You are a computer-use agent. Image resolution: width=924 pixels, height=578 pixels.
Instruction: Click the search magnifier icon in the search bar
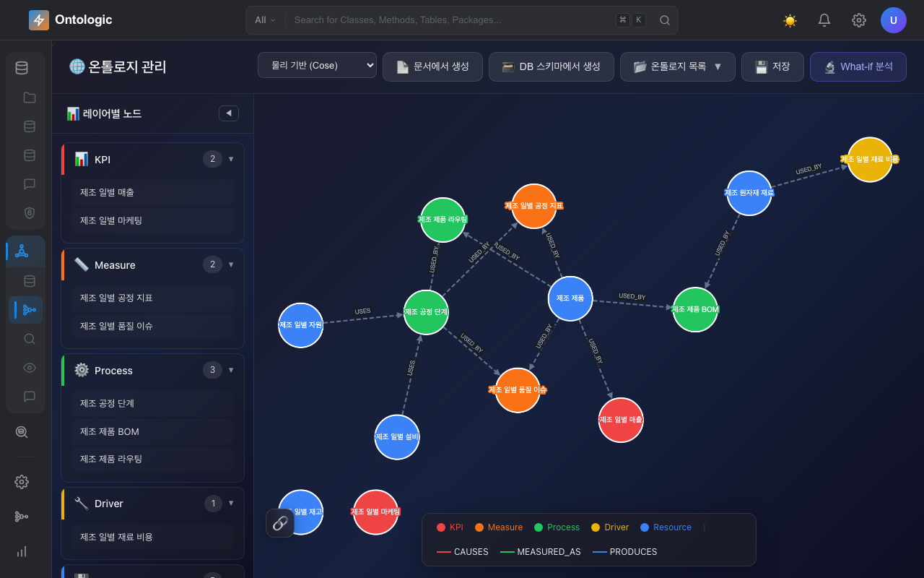pos(665,20)
